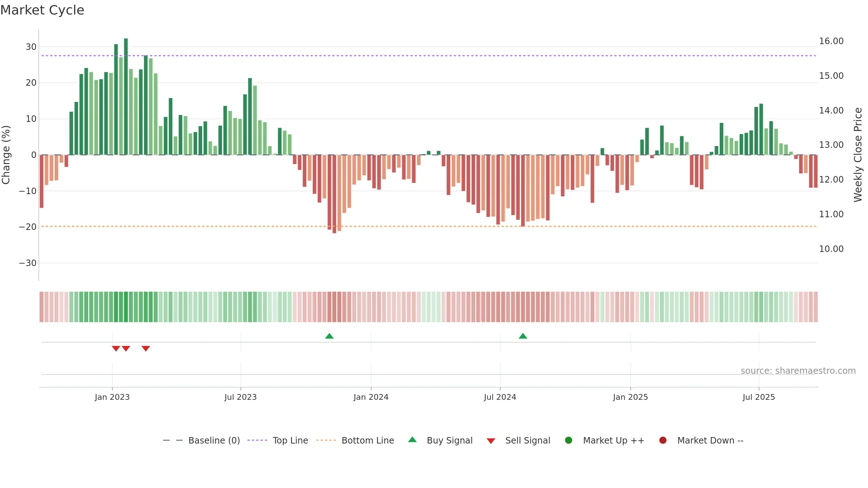This screenshot has height=488, width=868.
Task: Click the 12.00 price axis tick
Action: coord(831,180)
